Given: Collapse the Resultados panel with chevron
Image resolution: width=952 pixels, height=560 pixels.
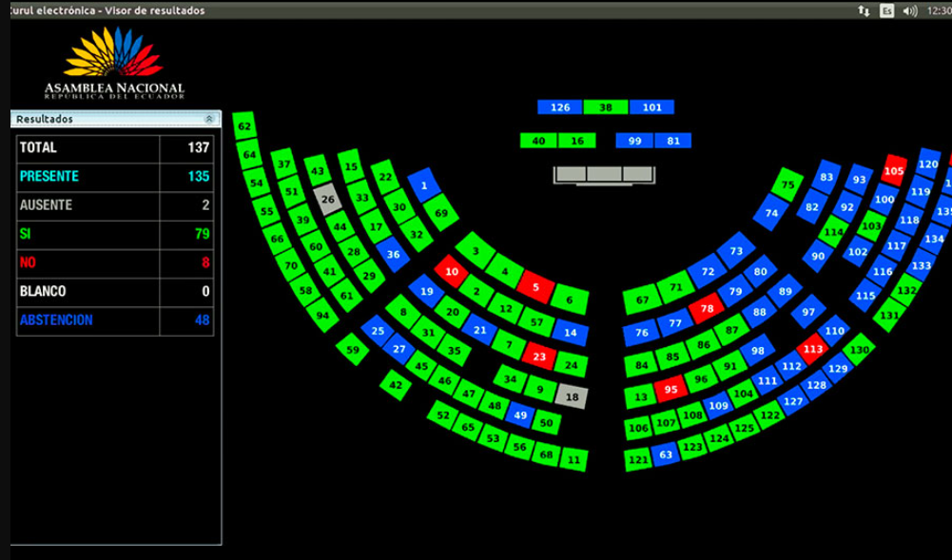Looking at the screenshot, I should 208,120.
